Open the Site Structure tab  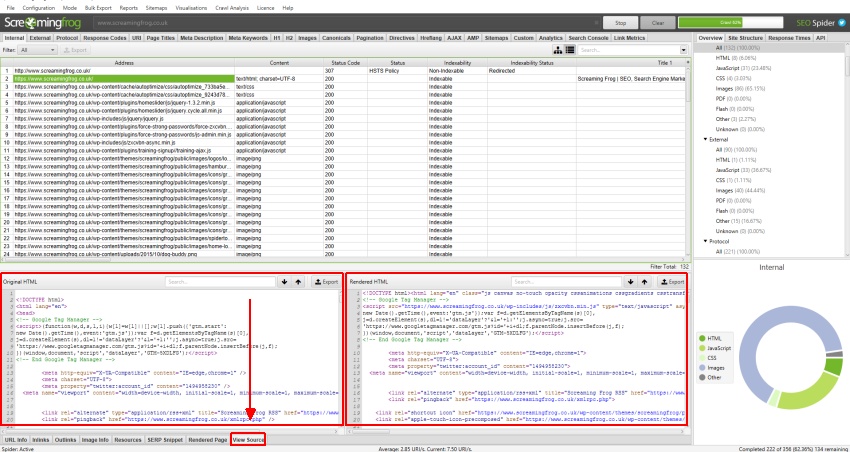click(x=745, y=38)
